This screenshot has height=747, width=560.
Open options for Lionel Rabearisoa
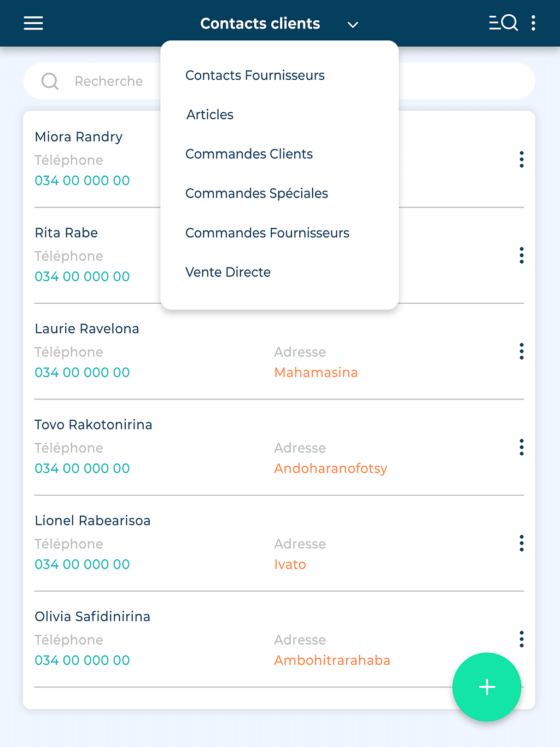pos(522,543)
